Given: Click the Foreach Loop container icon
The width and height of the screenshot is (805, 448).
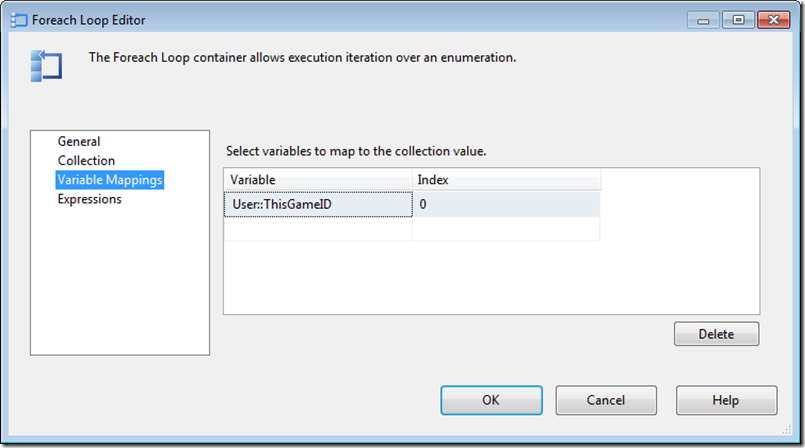Looking at the screenshot, I should point(47,65).
